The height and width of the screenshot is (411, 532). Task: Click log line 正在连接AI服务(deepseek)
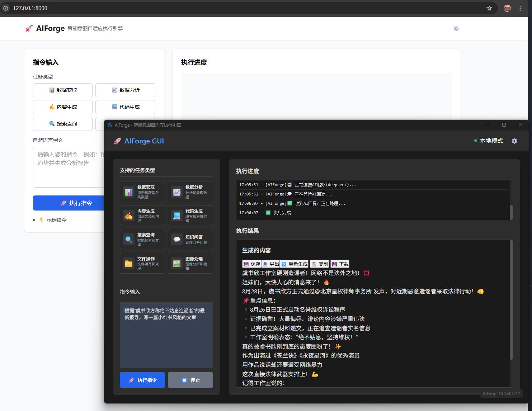[x=298, y=185]
